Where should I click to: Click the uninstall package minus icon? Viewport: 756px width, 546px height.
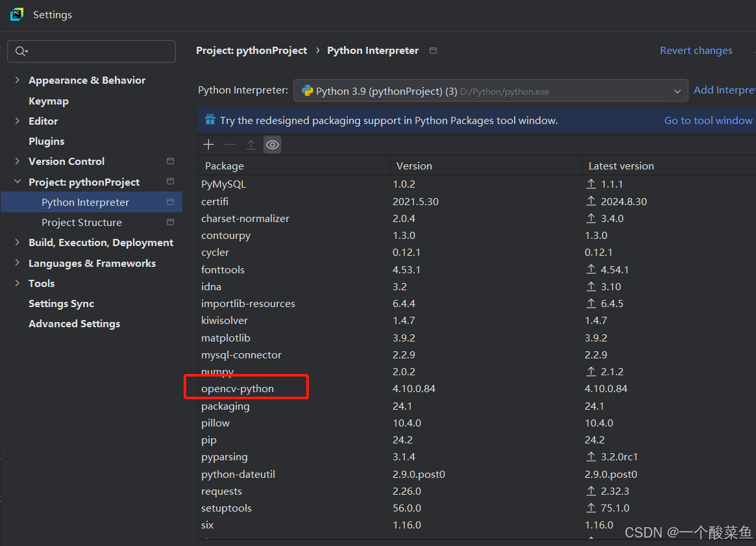pyautogui.click(x=230, y=145)
